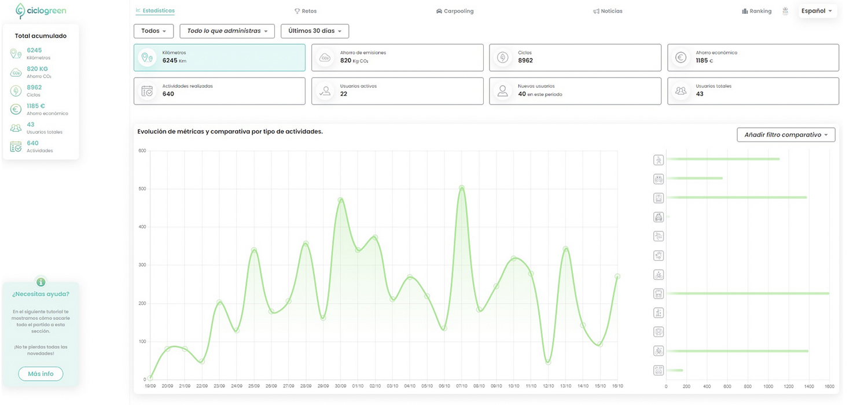Open the Español language selector
This screenshot has height=405, width=868.
(x=816, y=11)
